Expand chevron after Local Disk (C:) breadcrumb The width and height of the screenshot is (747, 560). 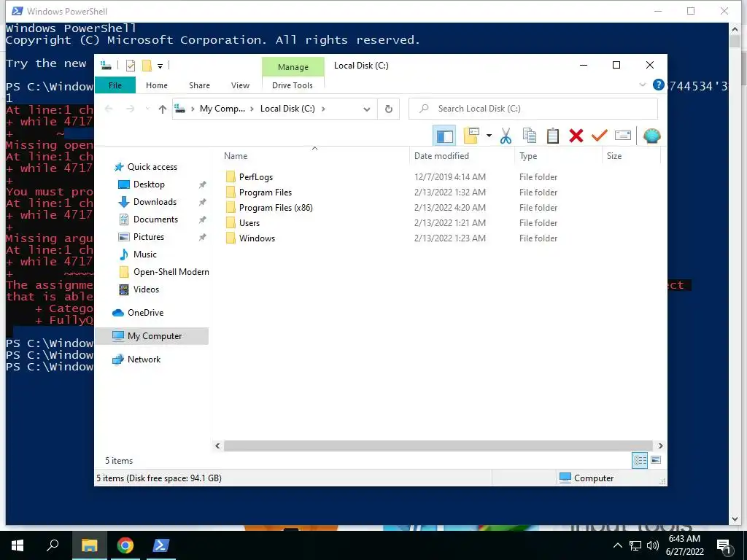(x=323, y=109)
